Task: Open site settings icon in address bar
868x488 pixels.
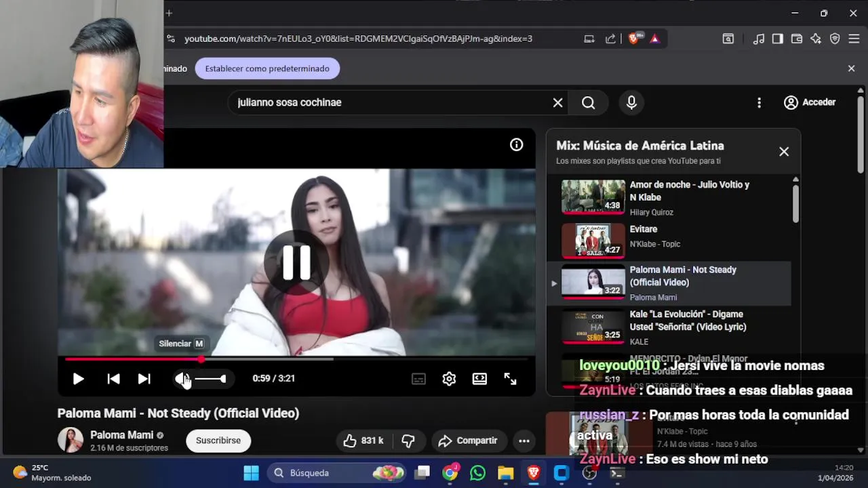Action: coord(171,39)
